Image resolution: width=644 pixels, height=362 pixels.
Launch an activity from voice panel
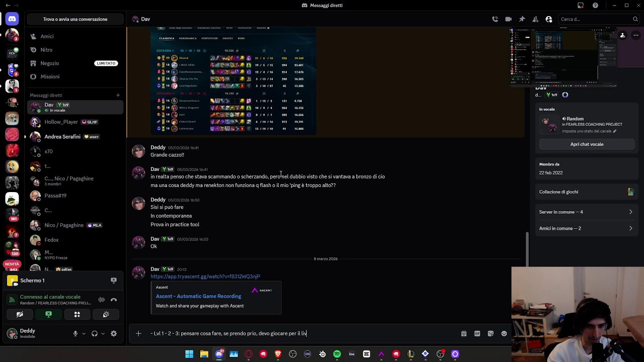point(77,314)
